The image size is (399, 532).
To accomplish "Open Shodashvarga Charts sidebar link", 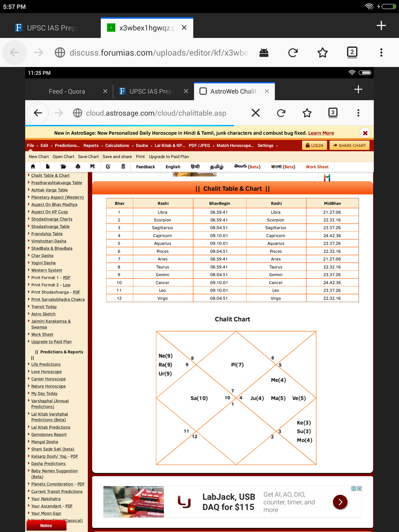I will (x=52, y=219).
